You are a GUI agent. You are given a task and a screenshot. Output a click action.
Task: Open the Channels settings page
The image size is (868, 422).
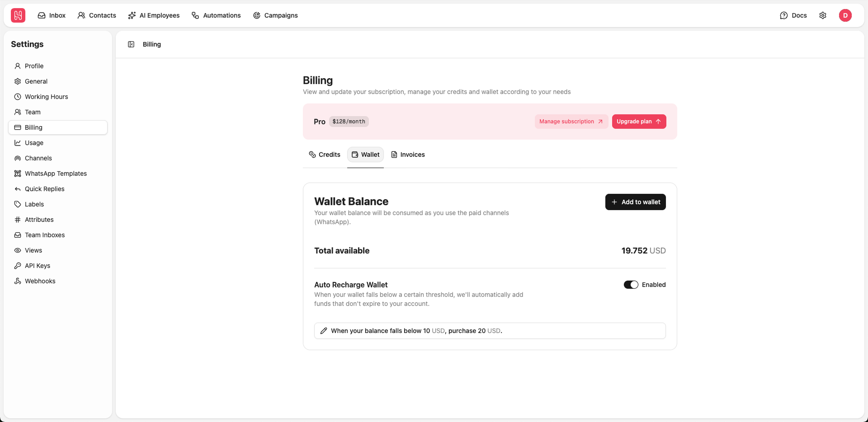point(38,158)
